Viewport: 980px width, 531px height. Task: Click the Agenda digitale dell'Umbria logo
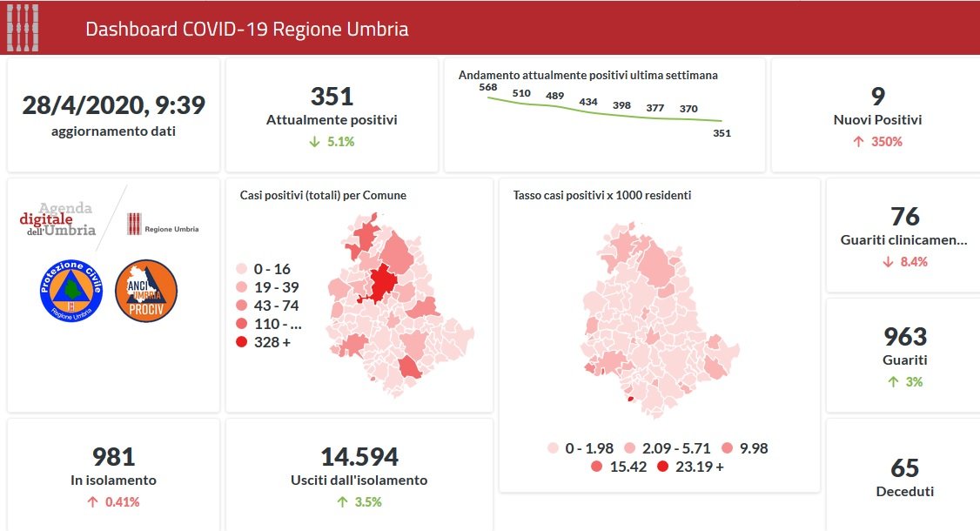click(x=59, y=219)
